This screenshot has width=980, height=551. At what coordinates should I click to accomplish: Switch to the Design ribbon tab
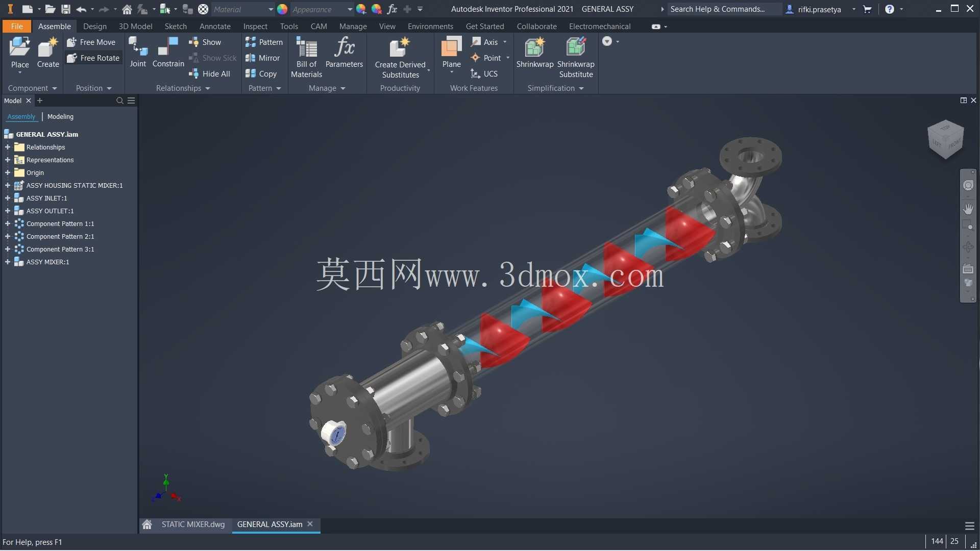pos(95,26)
